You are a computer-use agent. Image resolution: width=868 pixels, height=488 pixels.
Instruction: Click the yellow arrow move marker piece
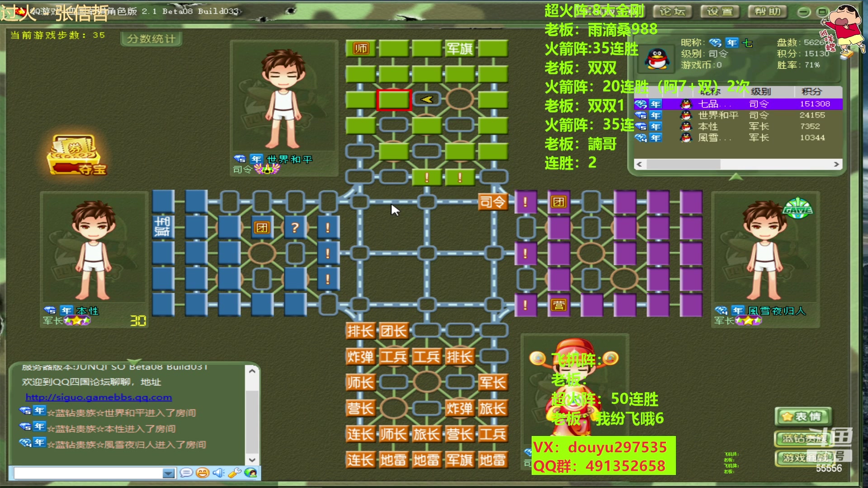tap(426, 99)
